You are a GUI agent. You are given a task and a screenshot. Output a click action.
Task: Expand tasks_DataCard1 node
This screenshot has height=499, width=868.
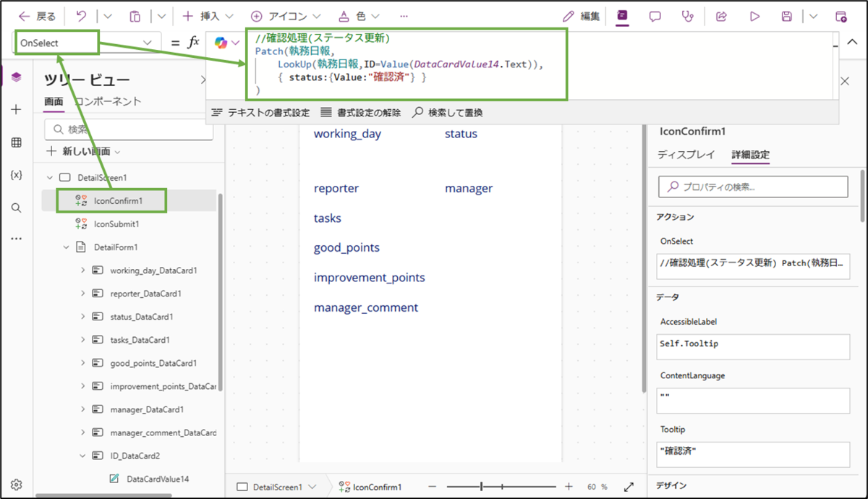(82, 340)
